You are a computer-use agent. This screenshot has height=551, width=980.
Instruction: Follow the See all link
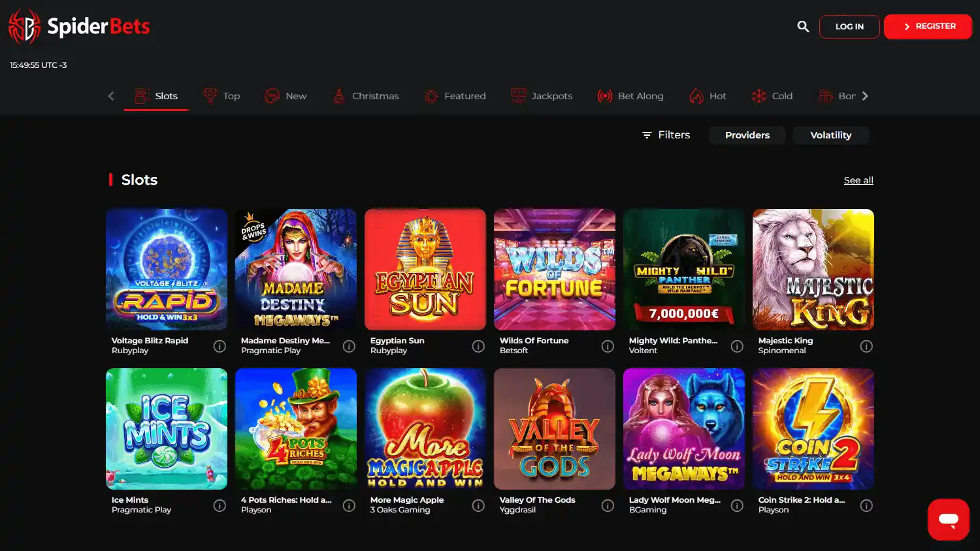point(858,180)
